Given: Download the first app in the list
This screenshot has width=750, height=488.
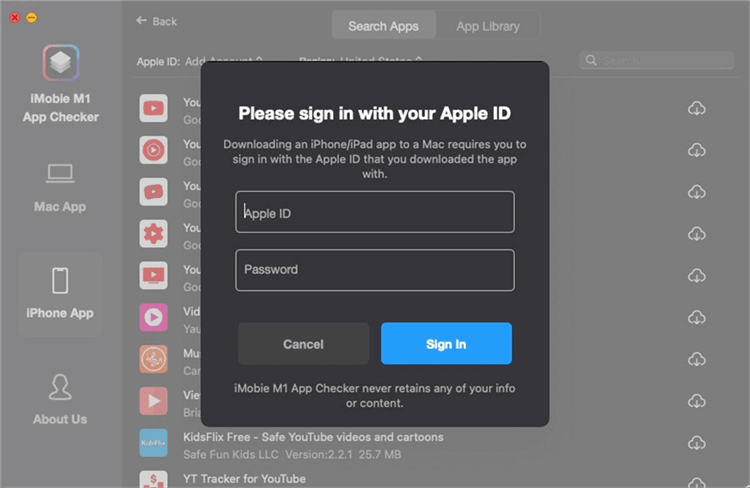Looking at the screenshot, I should (x=697, y=109).
